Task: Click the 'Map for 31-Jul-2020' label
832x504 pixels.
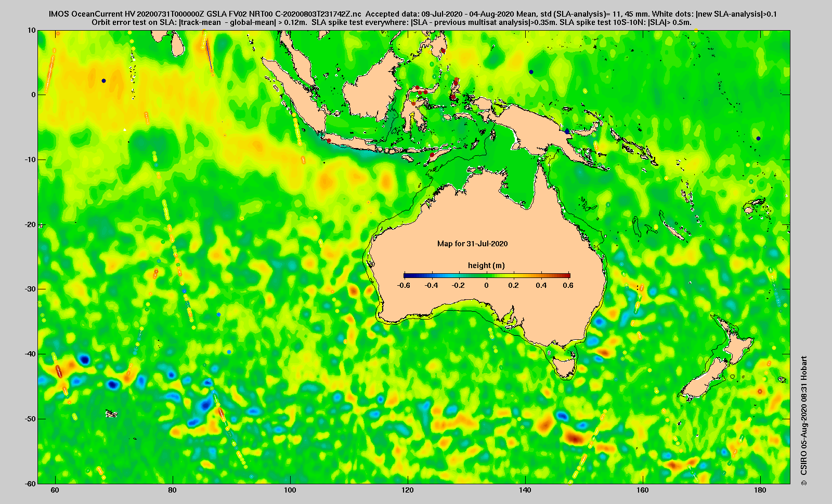Action: [472, 244]
